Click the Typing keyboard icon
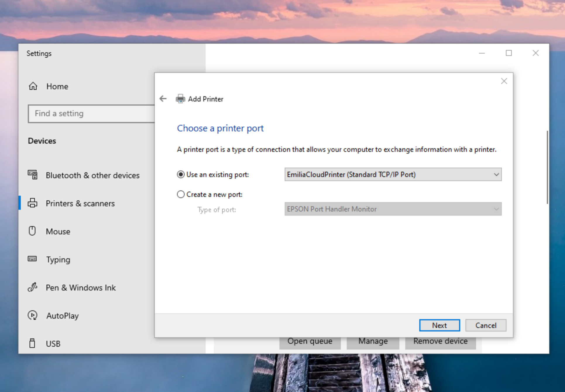 click(x=32, y=259)
